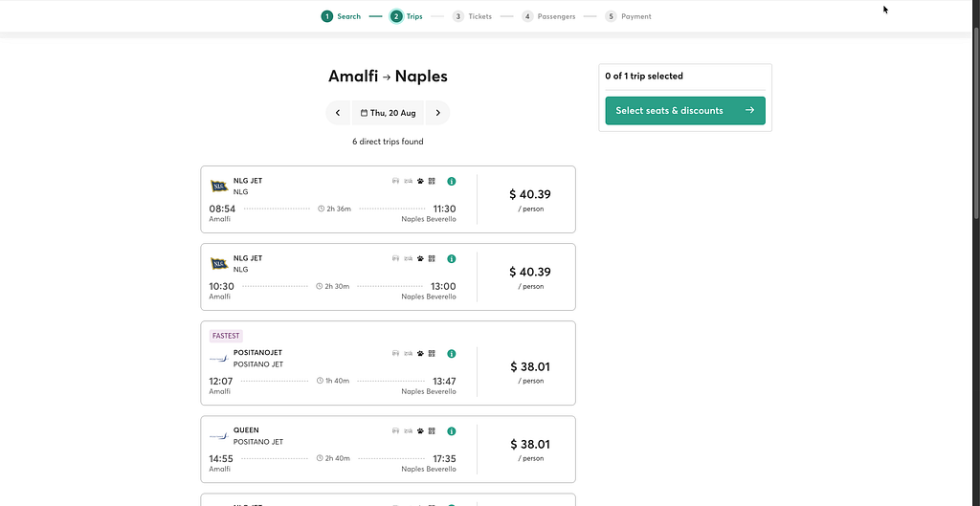Click the 13:47 arrival time
Viewport: 980px width, 506px height.
(x=444, y=381)
